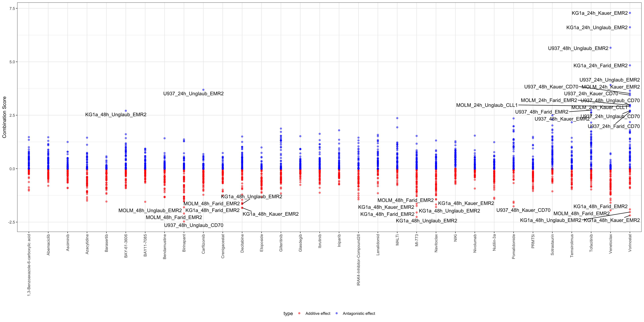Image resolution: width=644 pixels, height=322 pixels.
Task: Click the U937_48h_Unglaub_EMR2 point above Venetoclax
Action: (x=610, y=48)
